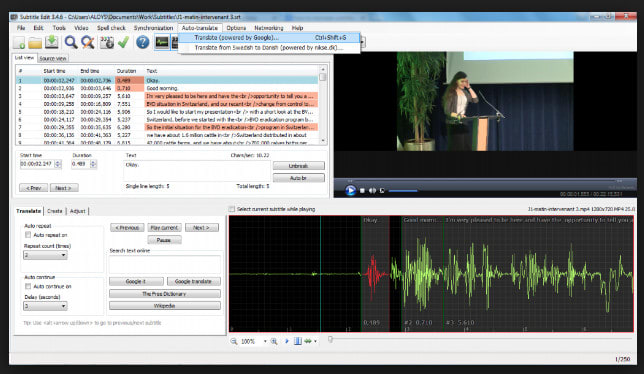This screenshot has height=374, width=644.
Task: Zoom out the waveform with minus magnifier
Action: click(x=234, y=341)
